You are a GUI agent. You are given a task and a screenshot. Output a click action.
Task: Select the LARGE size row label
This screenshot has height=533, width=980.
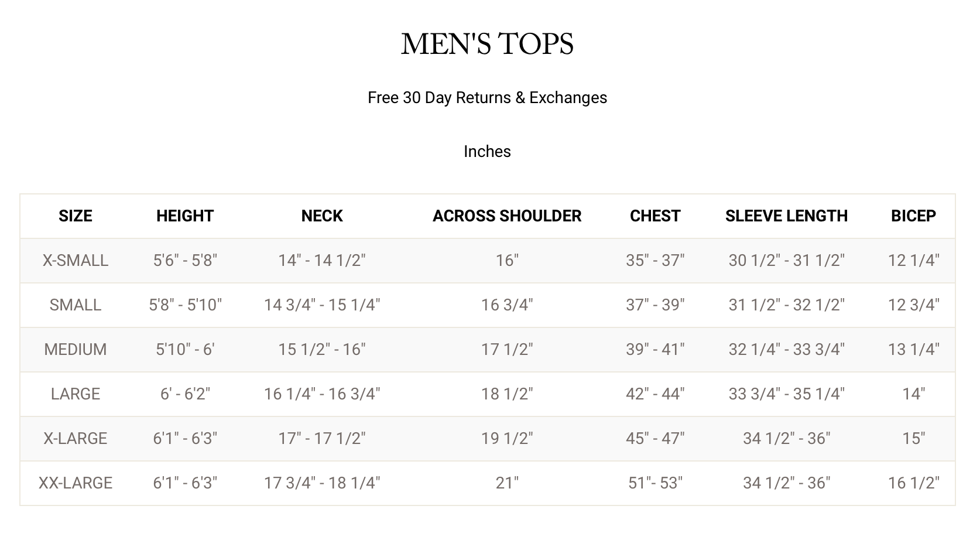tap(76, 394)
